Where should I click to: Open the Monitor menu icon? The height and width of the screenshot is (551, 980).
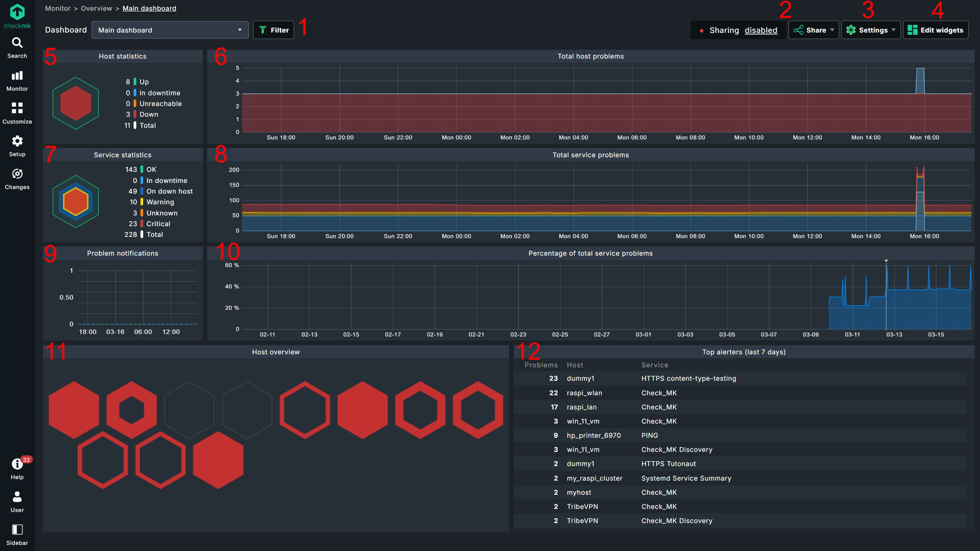tap(17, 76)
